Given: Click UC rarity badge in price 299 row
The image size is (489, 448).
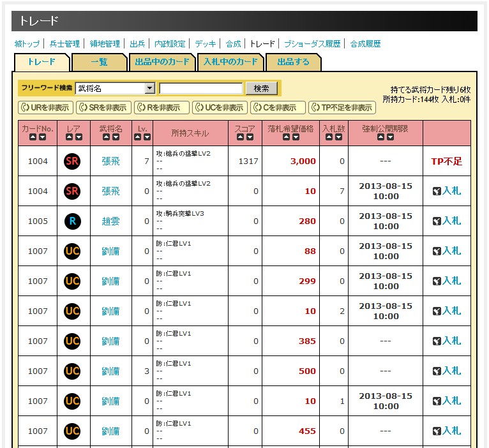Looking at the screenshot, I should (72, 281).
